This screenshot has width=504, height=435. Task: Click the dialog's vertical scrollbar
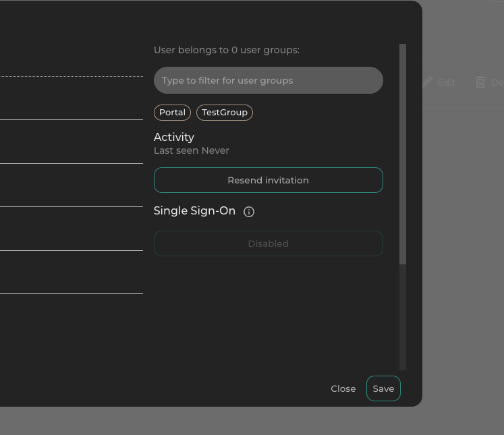tap(403, 154)
